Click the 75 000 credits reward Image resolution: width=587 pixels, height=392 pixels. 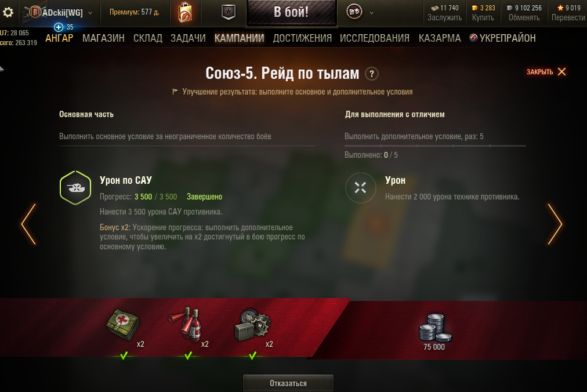click(434, 332)
